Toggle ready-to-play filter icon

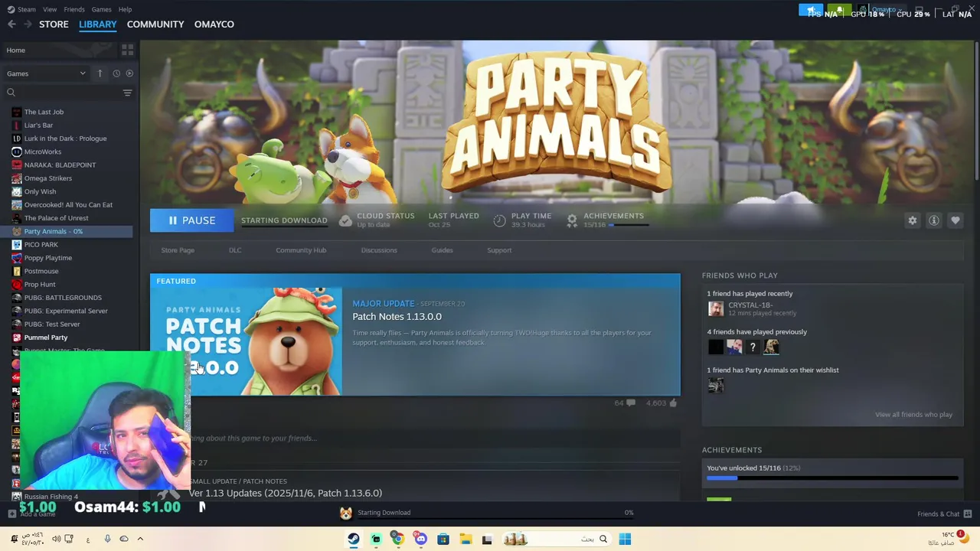coord(129,73)
